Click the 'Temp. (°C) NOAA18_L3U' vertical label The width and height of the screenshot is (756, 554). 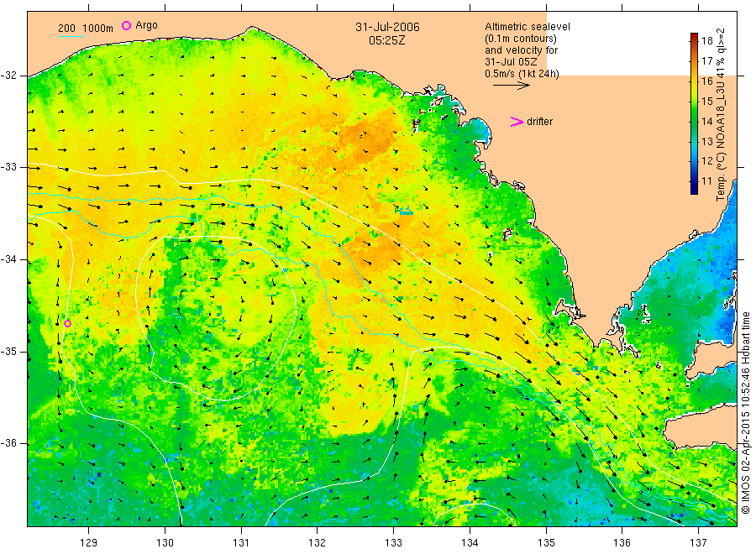tap(721, 115)
